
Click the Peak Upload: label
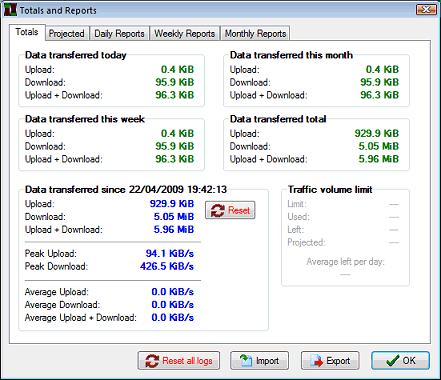click(51, 254)
